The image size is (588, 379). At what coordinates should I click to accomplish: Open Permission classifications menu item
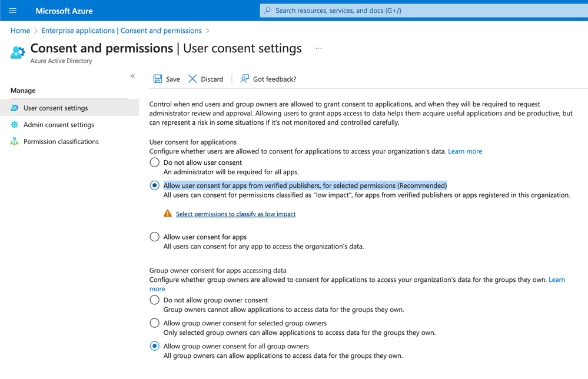(61, 142)
